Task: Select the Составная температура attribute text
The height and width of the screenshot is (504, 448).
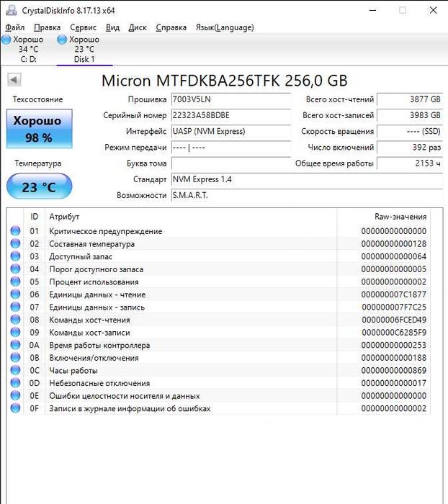Action: (91, 244)
